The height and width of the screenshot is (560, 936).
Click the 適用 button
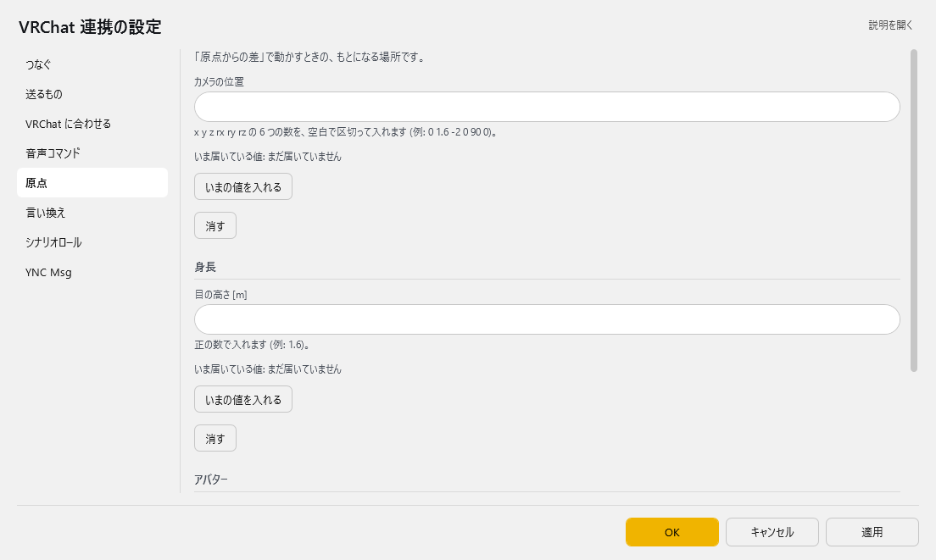click(x=872, y=532)
